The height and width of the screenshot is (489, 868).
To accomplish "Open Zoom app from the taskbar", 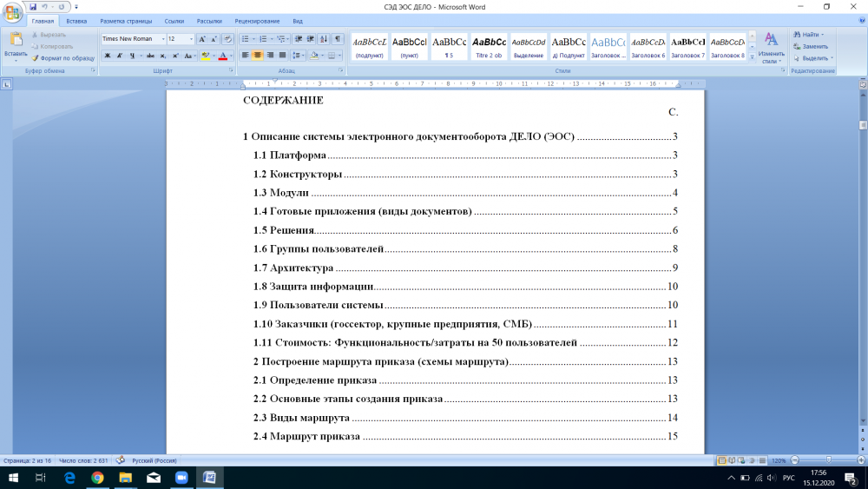I will pyautogui.click(x=181, y=478).
